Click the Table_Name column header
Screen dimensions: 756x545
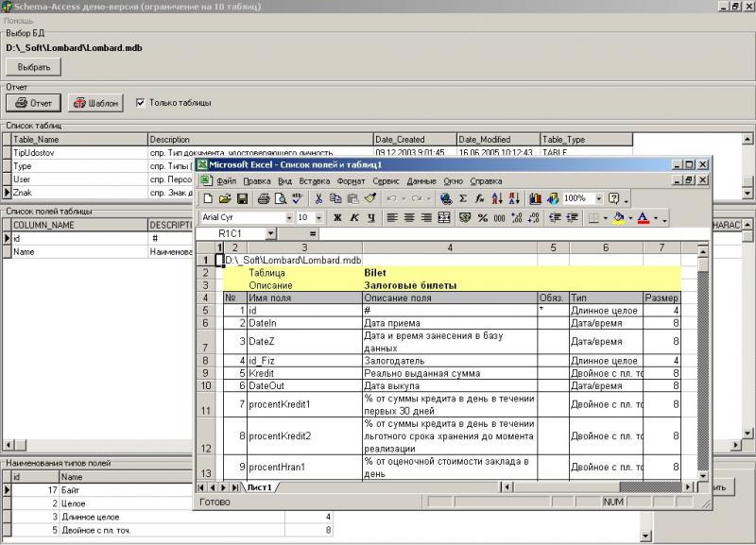[79, 139]
